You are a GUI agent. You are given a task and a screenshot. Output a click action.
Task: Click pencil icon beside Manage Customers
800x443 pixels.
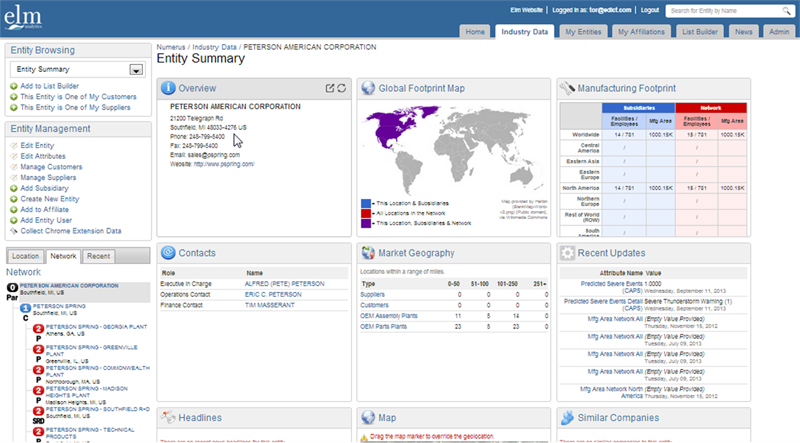14,167
